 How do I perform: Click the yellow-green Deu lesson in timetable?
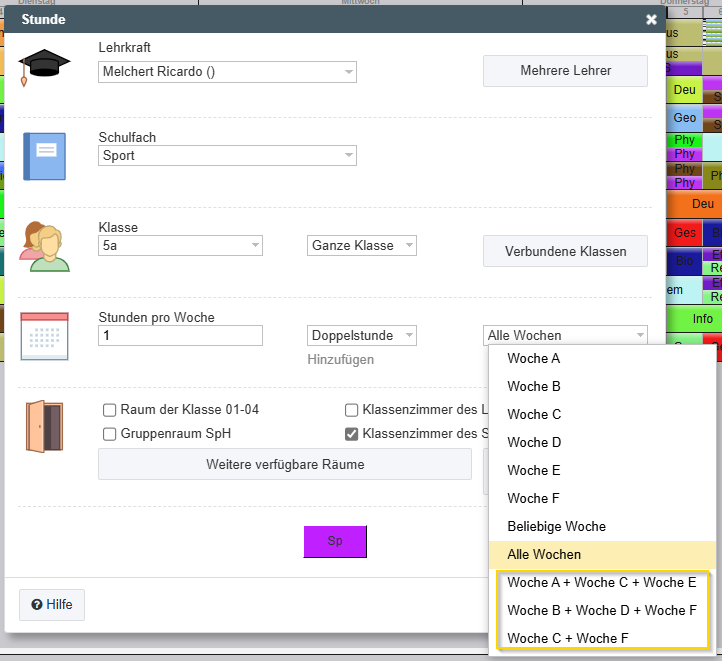[684, 90]
